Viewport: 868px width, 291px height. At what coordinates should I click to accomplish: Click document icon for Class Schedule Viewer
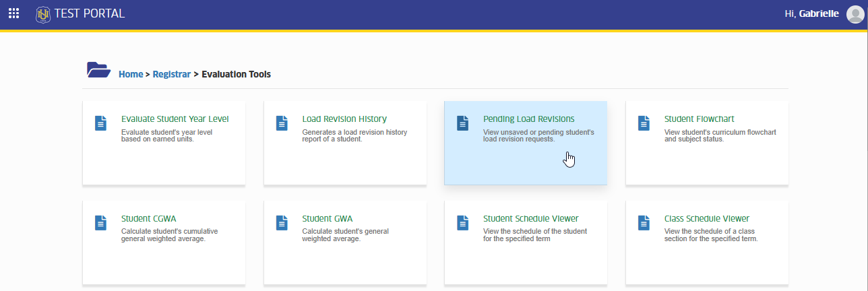[x=644, y=223]
